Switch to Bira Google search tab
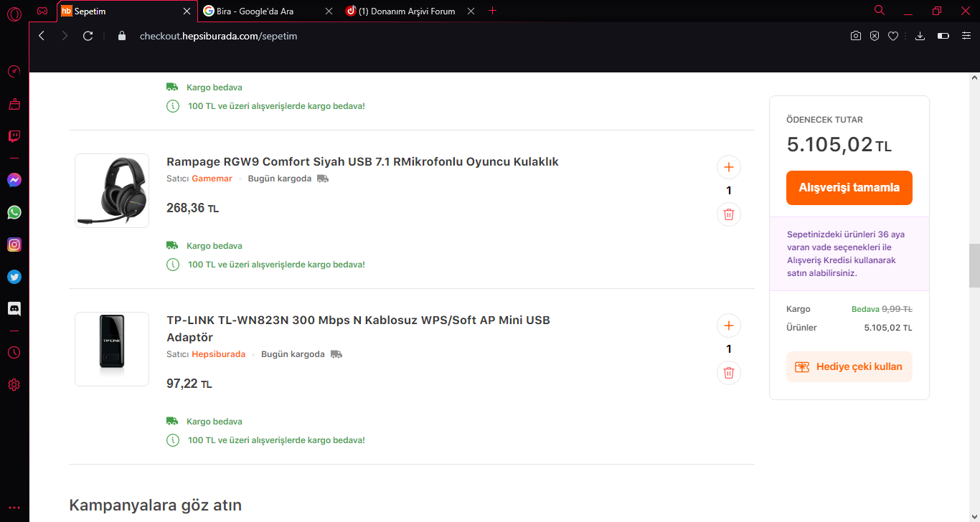 (x=268, y=11)
